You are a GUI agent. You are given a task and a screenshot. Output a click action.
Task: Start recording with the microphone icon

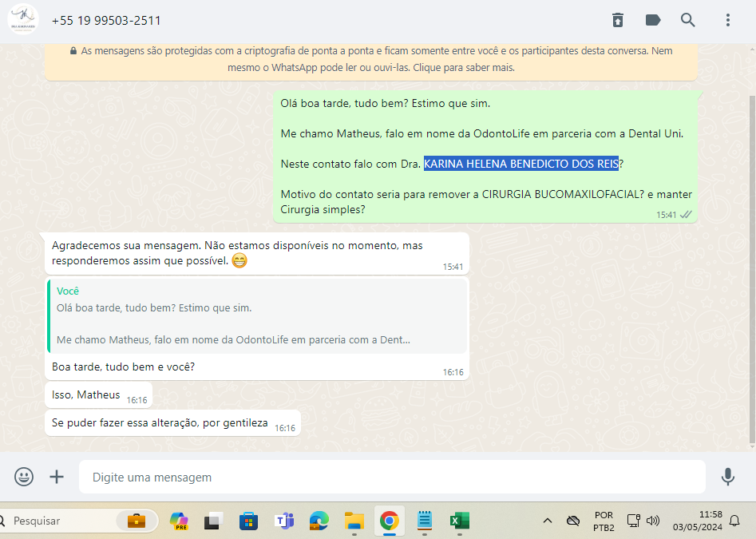click(728, 477)
